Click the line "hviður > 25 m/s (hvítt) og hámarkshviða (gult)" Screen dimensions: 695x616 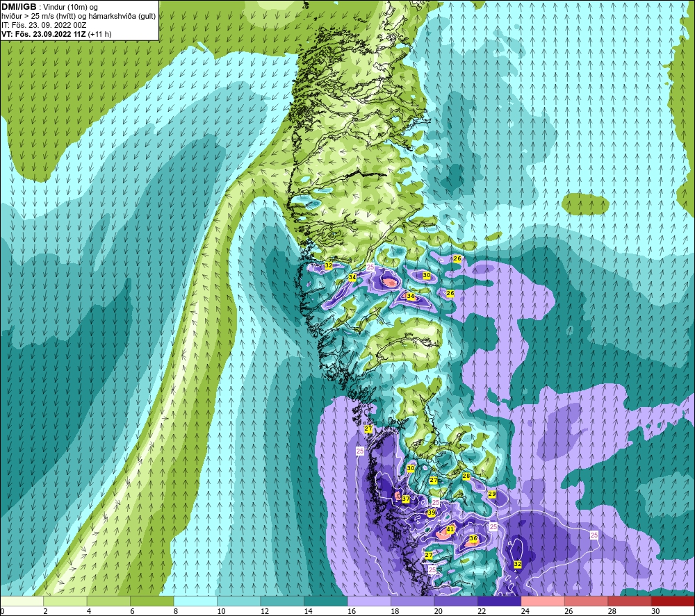pos(79,16)
